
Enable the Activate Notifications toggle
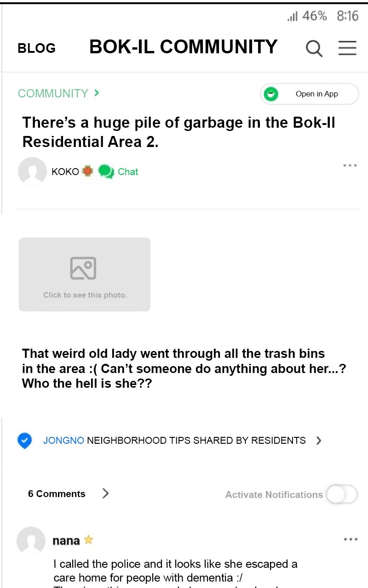click(x=342, y=494)
